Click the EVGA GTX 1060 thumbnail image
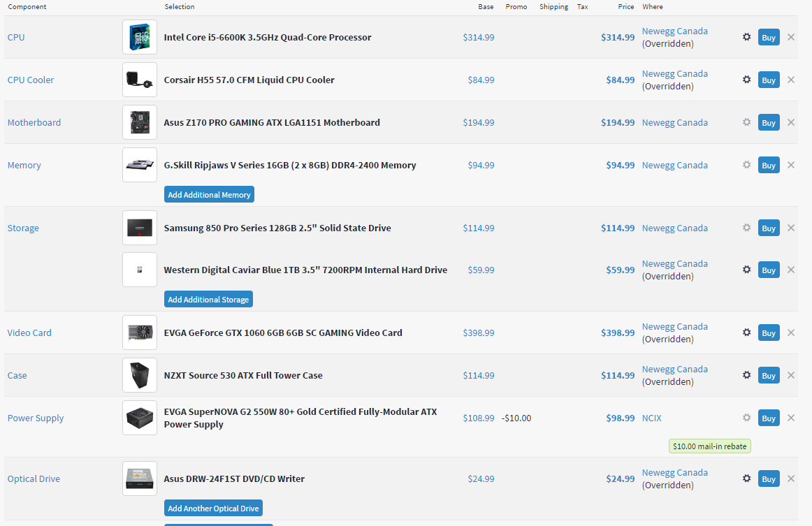 tap(140, 333)
